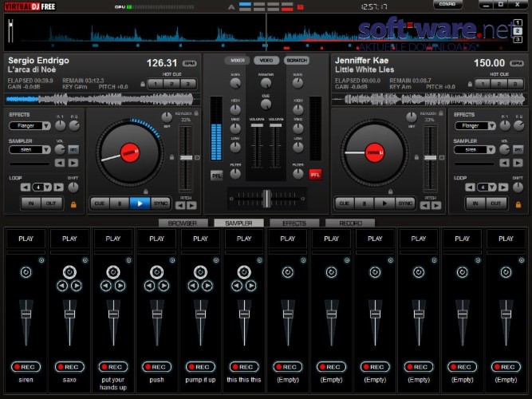Hit the left deck CUE button
532x399 pixels.
[x=100, y=203]
